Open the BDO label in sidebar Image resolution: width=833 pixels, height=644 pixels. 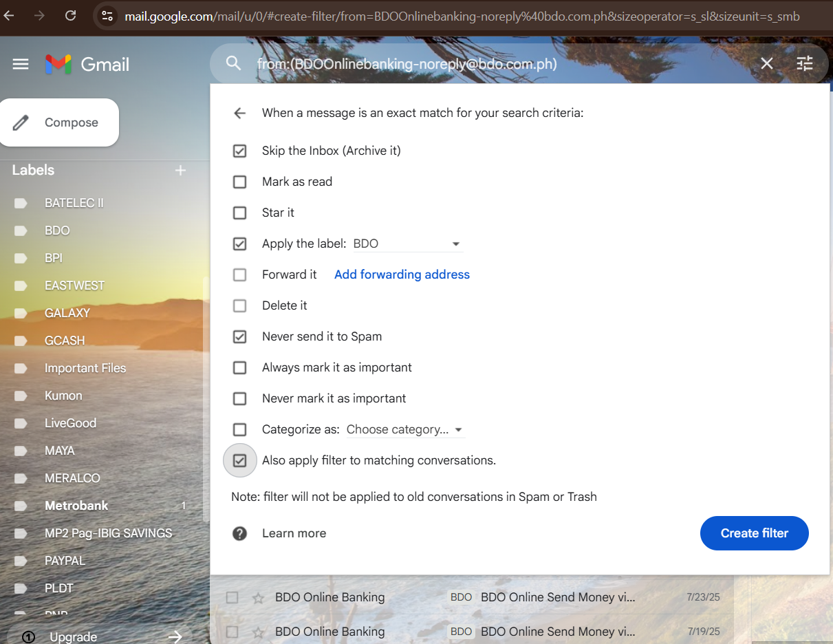click(57, 230)
